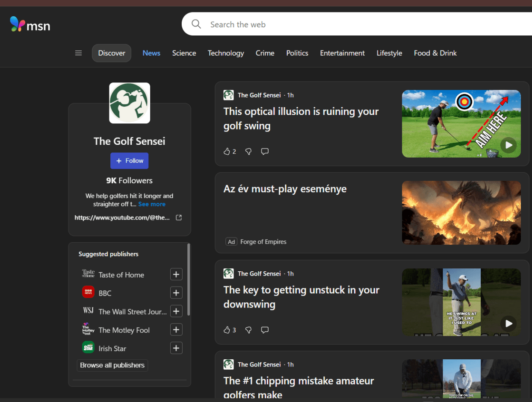
Task: Select The Wall Street Journal publisher name
Action: (x=133, y=312)
